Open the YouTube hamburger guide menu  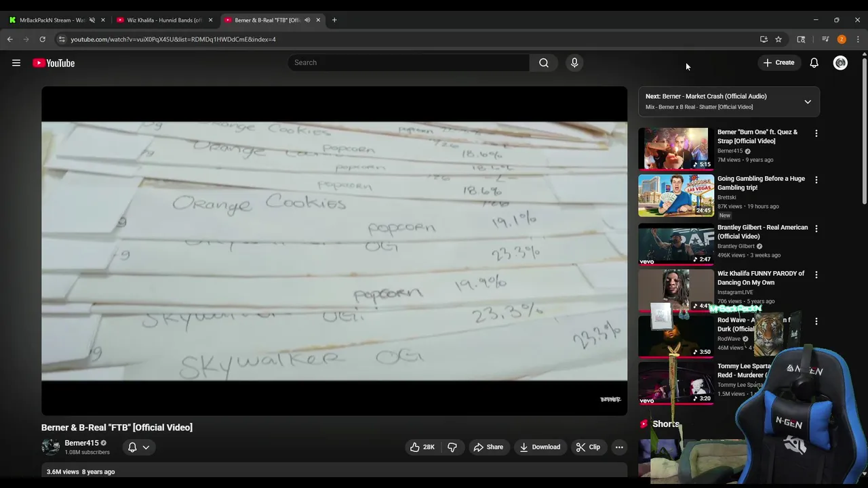pos(16,63)
